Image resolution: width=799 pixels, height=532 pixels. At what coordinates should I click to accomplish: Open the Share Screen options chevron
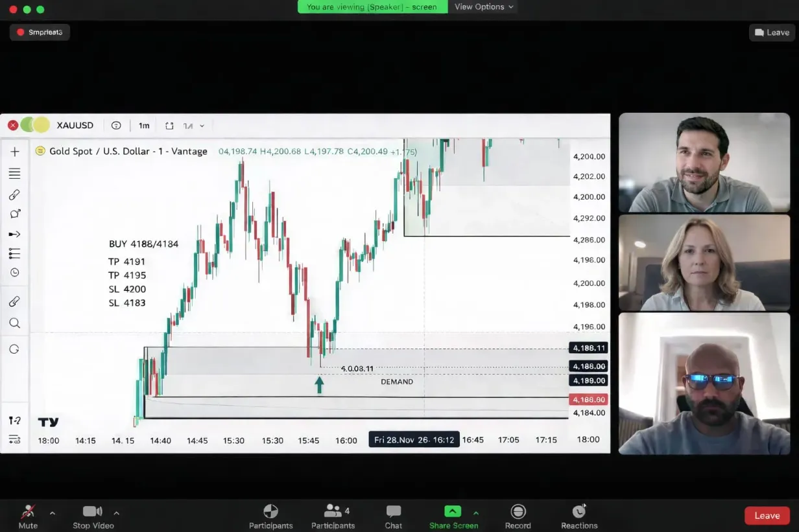tap(475, 511)
